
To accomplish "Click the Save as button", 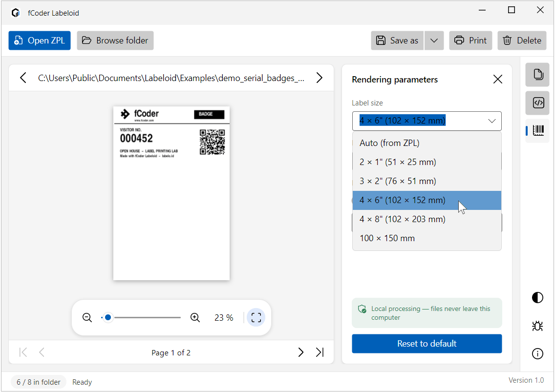I will pyautogui.click(x=397, y=41).
